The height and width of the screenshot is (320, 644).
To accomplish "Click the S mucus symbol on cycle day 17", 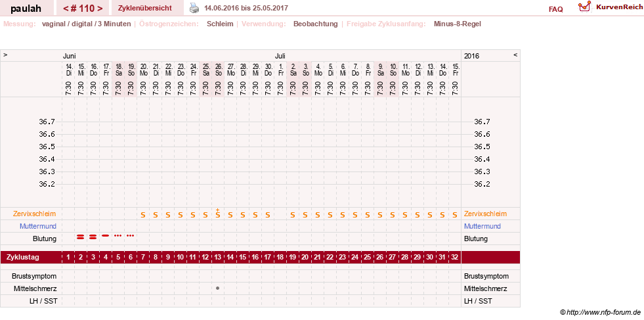I will point(267,215).
